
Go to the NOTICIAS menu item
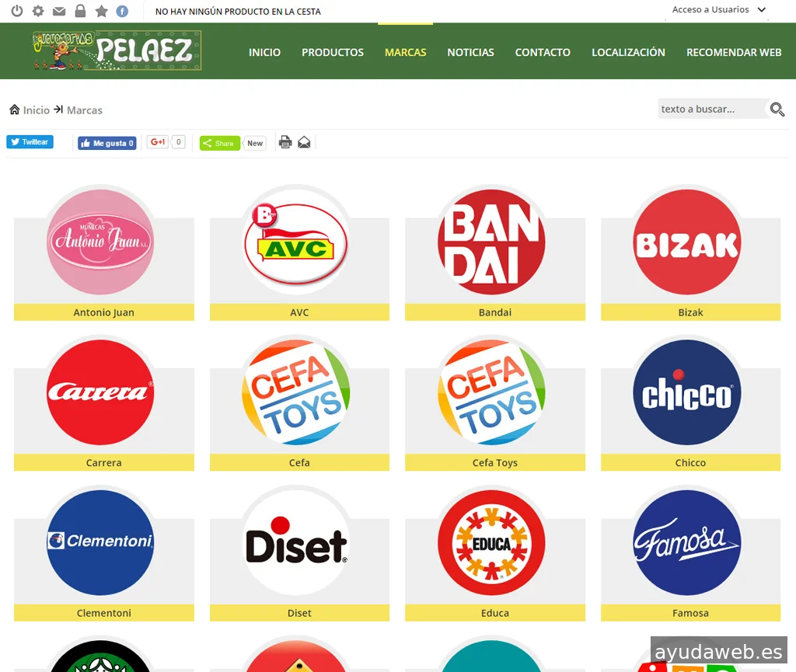pyautogui.click(x=470, y=52)
